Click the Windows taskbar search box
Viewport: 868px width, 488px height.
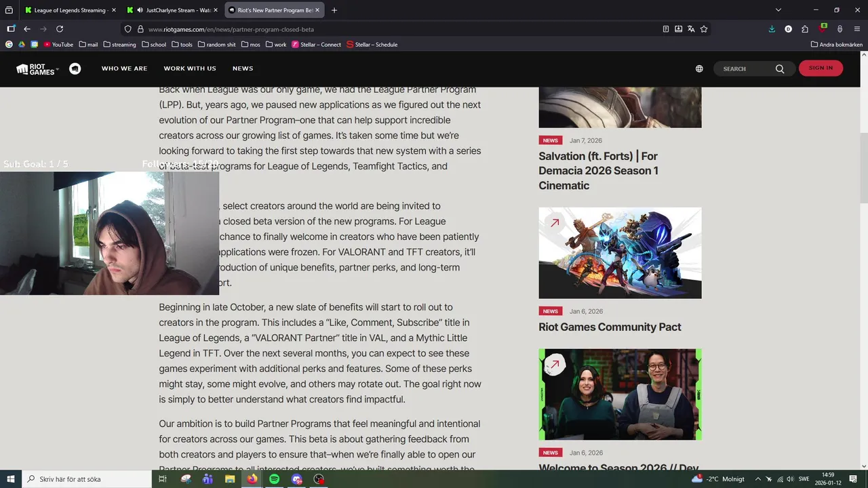click(86, 479)
